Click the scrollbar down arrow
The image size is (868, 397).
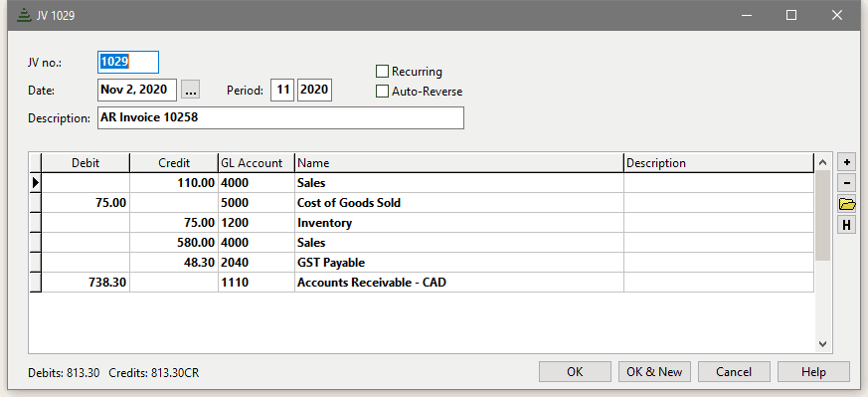click(x=822, y=344)
